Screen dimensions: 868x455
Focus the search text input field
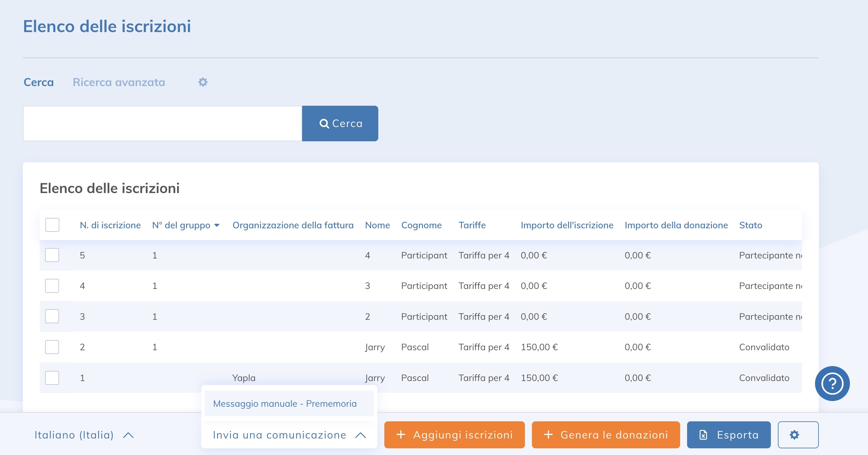click(x=162, y=124)
